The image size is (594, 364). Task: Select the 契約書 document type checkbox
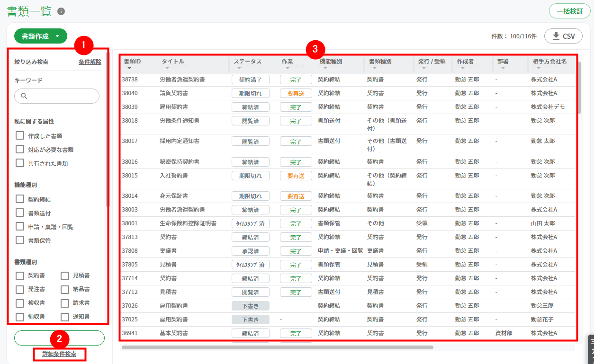coord(20,275)
